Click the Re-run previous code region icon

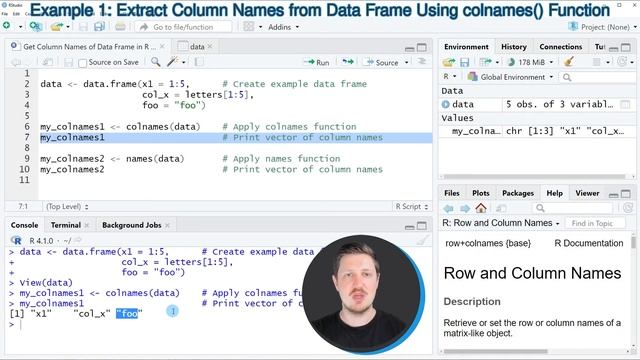[x=348, y=62]
